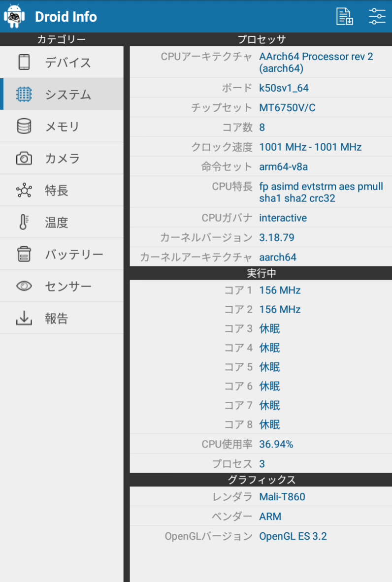The image size is (392, 582).
Task: Select the OpenGL ES 3.2 value
Action: 293,536
